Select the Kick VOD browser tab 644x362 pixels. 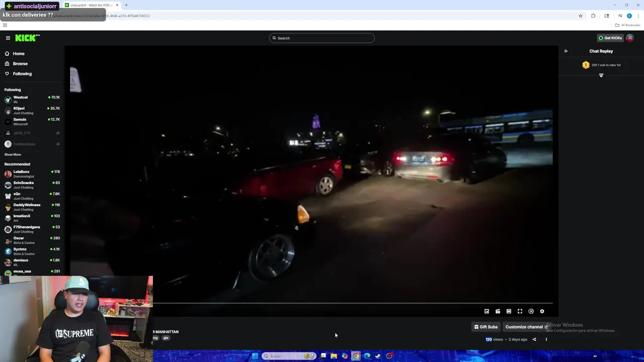(x=91, y=5)
